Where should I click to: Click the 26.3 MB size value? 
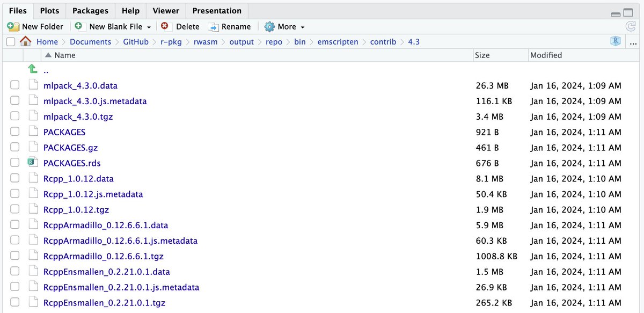coord(492,85)
